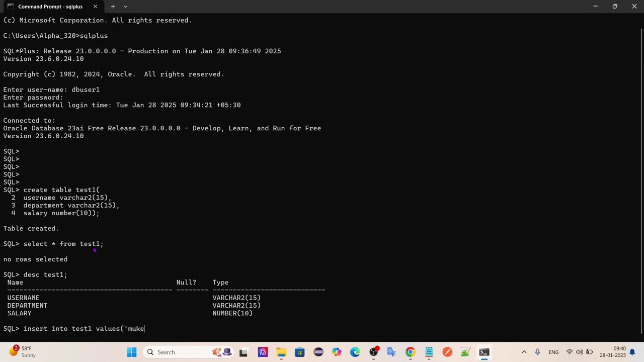Click the 'Connected to:' line
Viewport: 644px width, 362px height.
[x=29, y=120]
